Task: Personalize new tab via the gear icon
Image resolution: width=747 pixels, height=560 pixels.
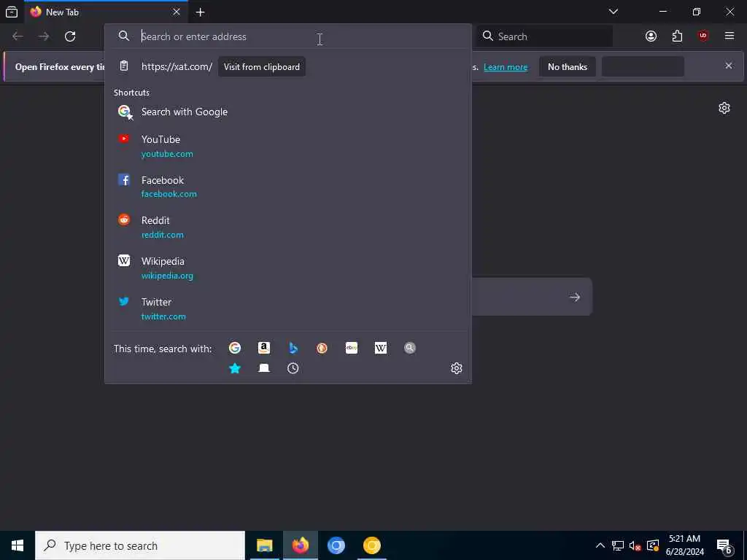Action: (724, 108)
